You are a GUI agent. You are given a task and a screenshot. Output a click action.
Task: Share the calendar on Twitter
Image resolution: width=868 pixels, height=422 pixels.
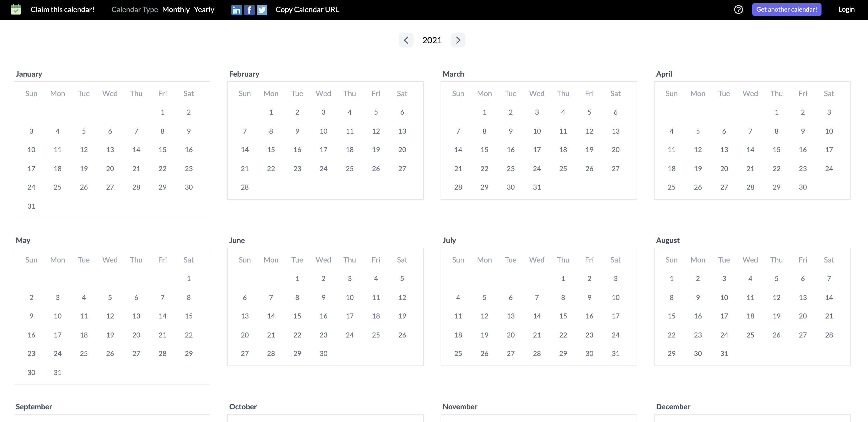262,10
